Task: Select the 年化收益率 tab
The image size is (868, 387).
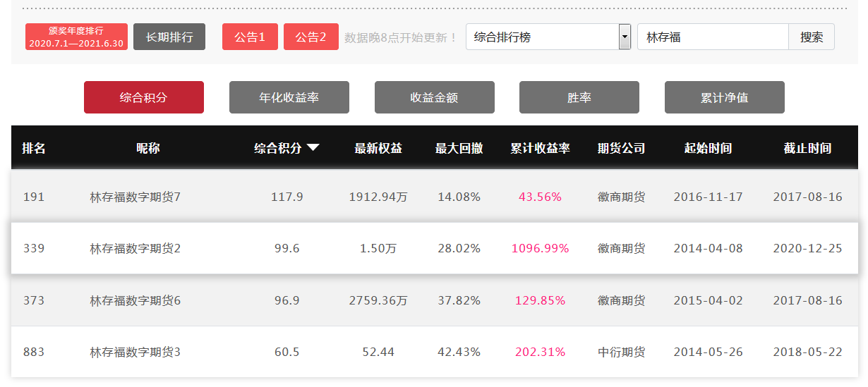Action: [289, 97]
